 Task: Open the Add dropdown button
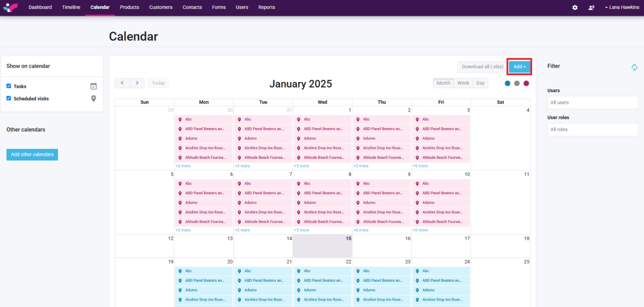click(x=519, y=67)
